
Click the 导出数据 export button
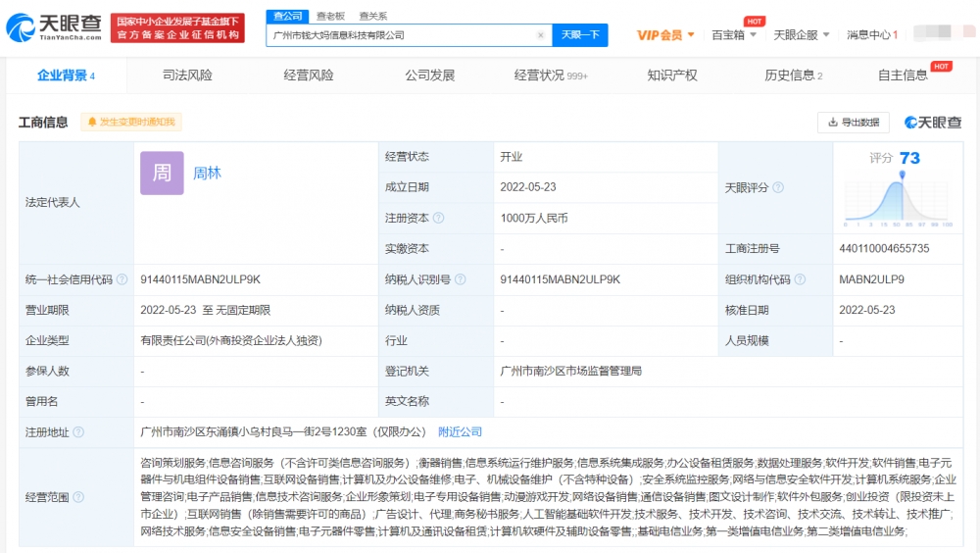tap(854, 122)
